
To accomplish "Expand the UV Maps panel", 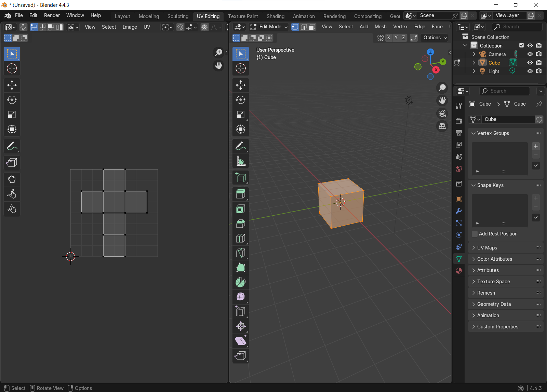I will pyautogui.click(x=505, y=248).
